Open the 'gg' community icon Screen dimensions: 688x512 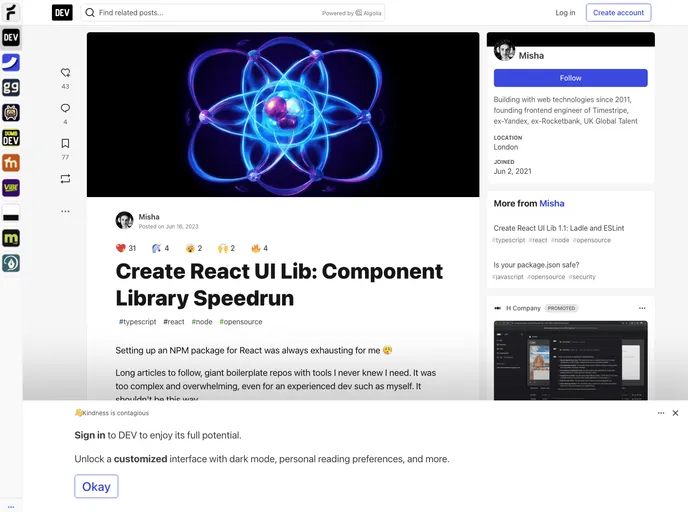pyautogui.click(x=11, y=88)
